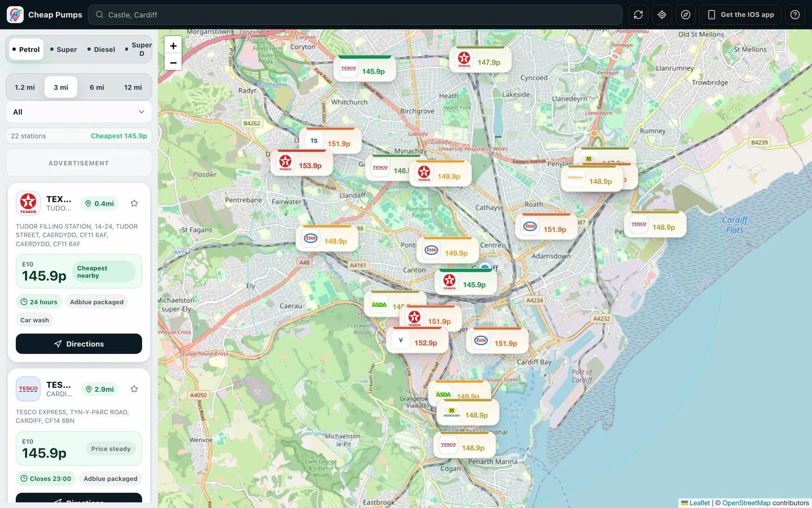Open the Texaco 149.9p map marker
The height and width of the screenshot is (508, 812).
point(440,175)
